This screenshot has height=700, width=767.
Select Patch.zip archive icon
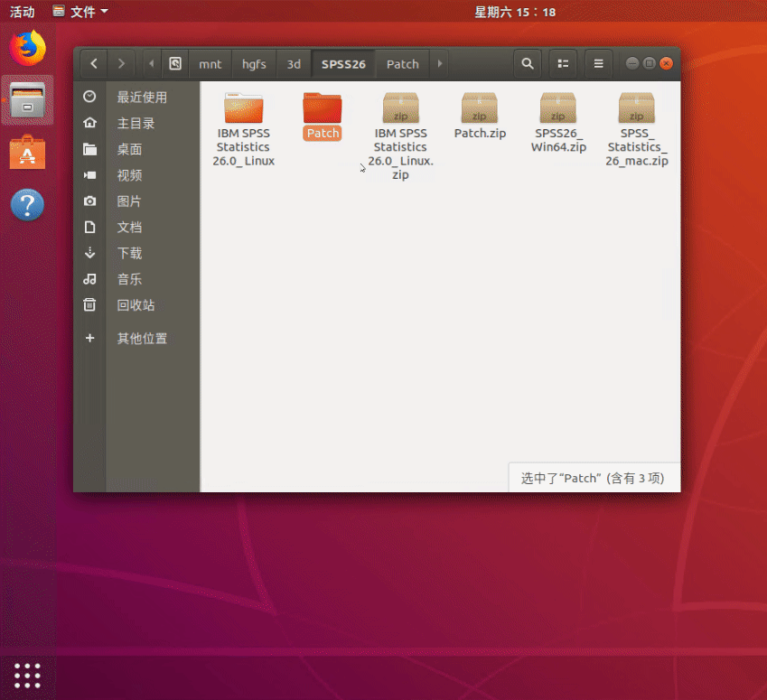click(x=480, y=107)
